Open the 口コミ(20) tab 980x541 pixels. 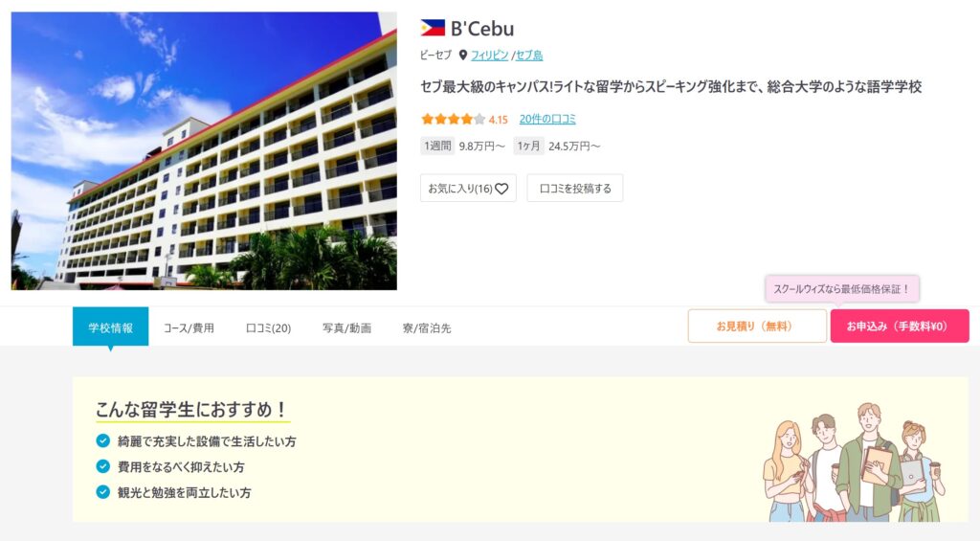(x=268, y=327)
